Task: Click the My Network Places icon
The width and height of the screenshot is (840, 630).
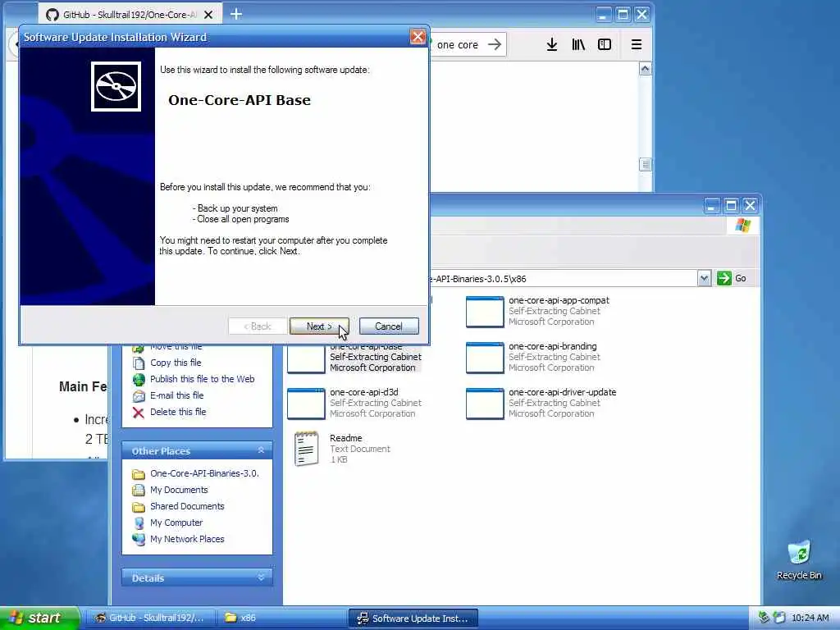Action: [x=138, y=540]
